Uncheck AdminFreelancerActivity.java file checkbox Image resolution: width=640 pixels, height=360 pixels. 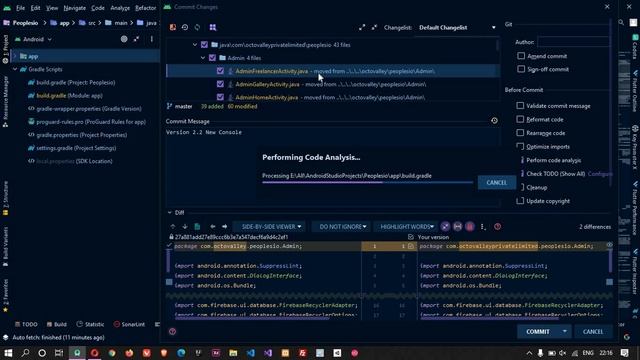click(220, 71)
